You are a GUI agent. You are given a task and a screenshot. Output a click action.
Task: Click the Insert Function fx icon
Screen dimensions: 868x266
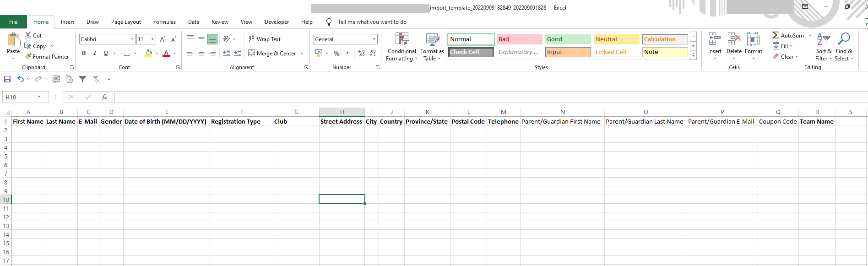coord(104,97)
